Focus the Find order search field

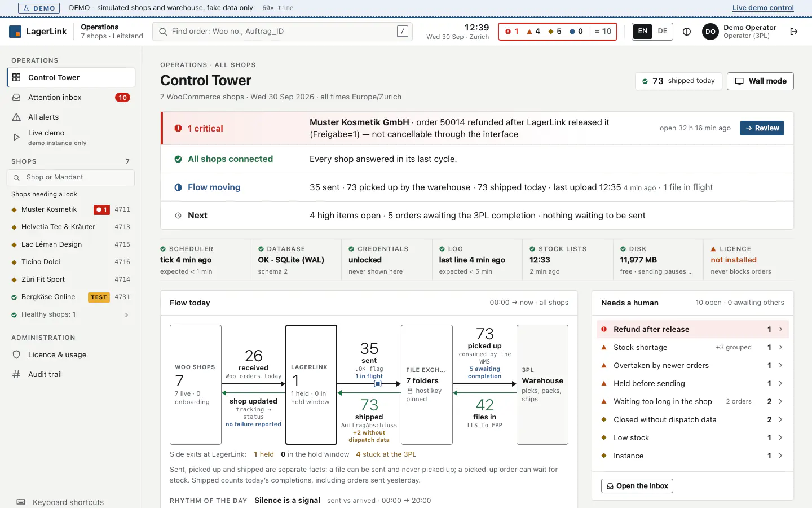coord(283,32)
